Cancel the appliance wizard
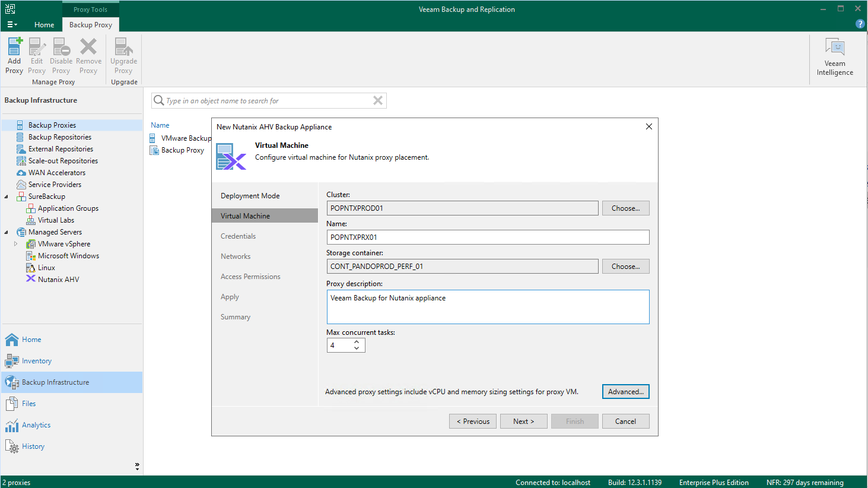Image resolution: width=868 pixels, height=488 pixels. pyautogui.click(x=625, y=422)
